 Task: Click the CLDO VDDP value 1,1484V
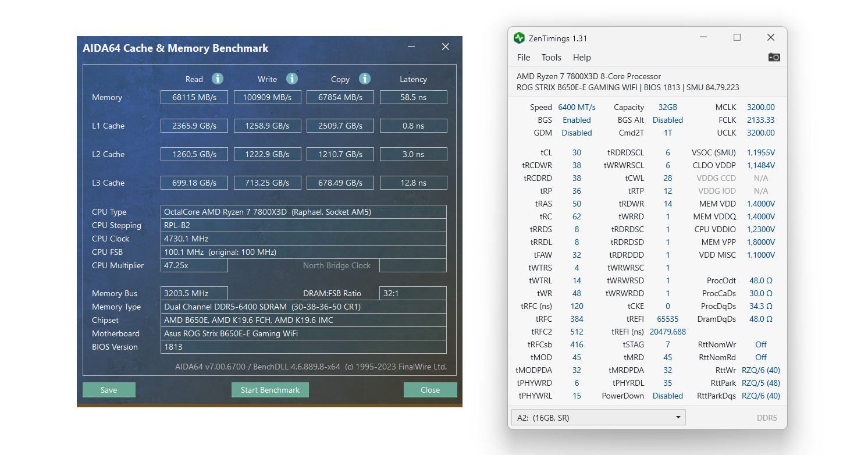[761, 165]
